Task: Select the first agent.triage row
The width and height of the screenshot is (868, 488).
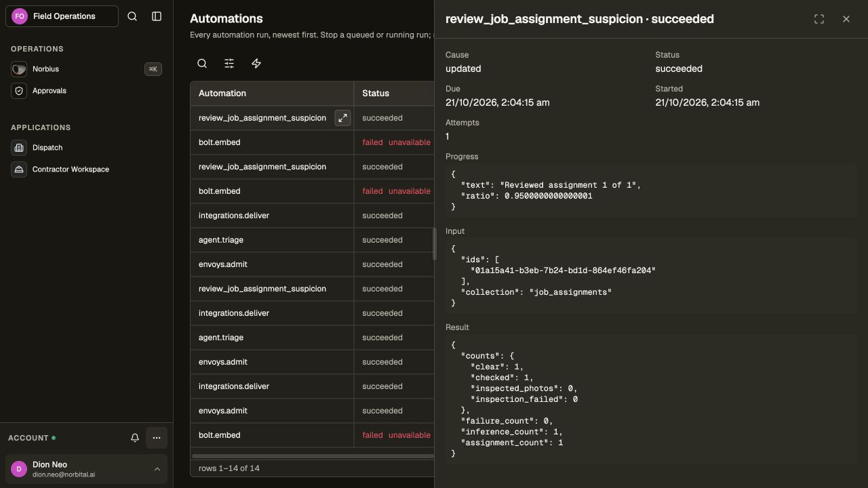Action: pos(312,240)
